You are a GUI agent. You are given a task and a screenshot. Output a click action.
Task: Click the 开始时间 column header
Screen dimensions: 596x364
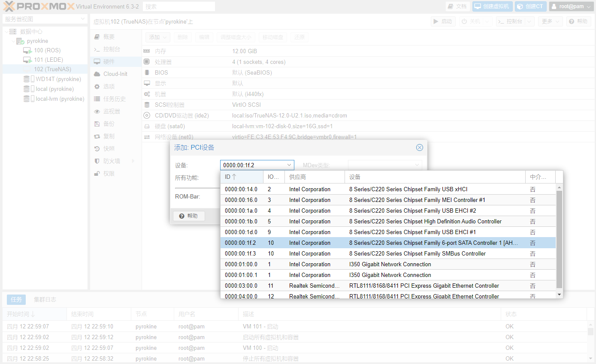click(34, 314)
